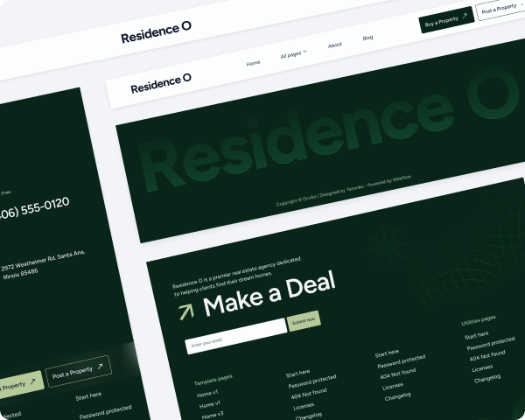Screen dimensions: 525x420
Task: Open Changelog under Utilities pages
Action: [487, 379]
